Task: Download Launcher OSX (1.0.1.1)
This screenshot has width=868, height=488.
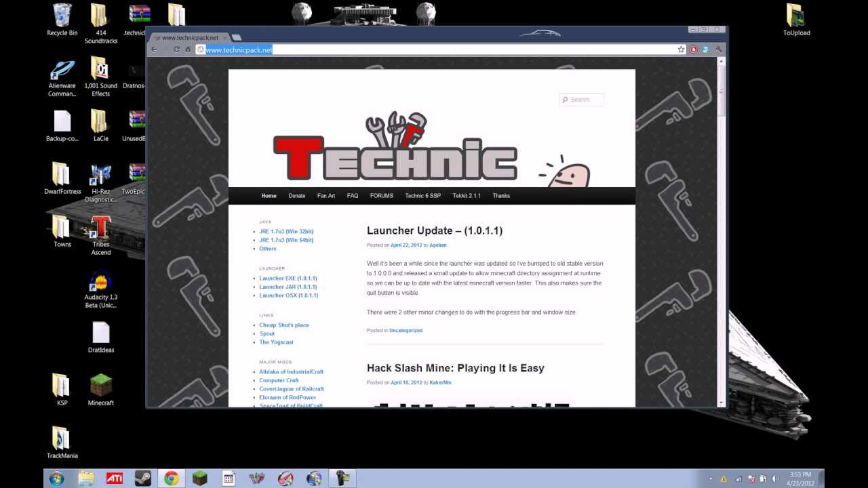Action: point(288,296)
